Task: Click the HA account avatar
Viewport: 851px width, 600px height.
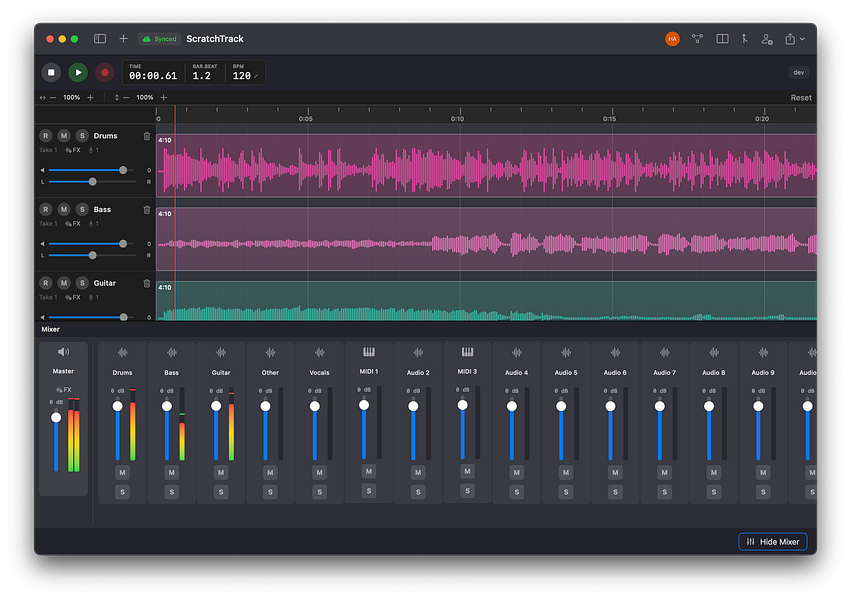Action: (671, 38)
